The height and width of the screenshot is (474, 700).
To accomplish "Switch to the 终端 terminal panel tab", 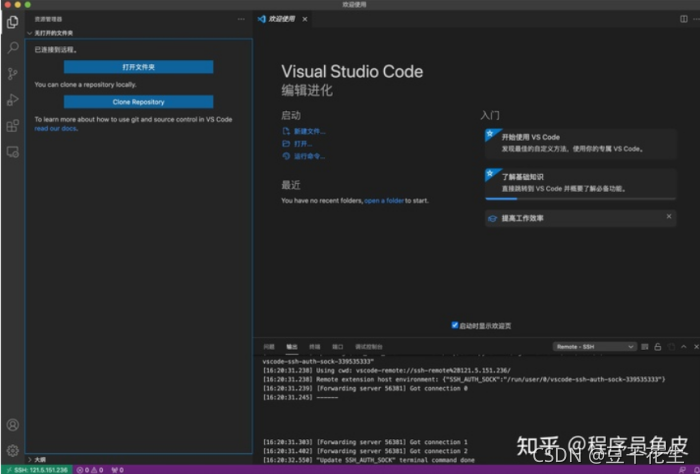I will coord(315,347).
